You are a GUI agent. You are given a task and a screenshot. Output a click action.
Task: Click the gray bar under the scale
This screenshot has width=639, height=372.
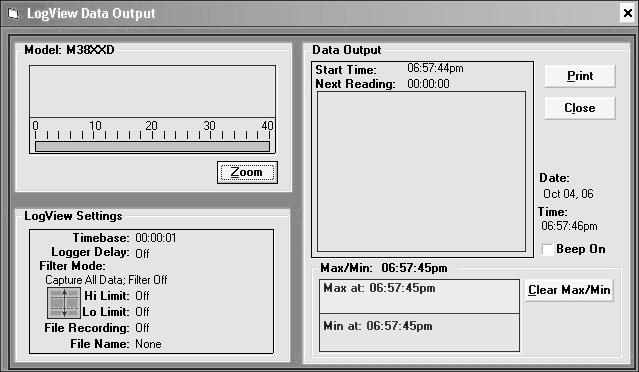[x=152, y=146]
